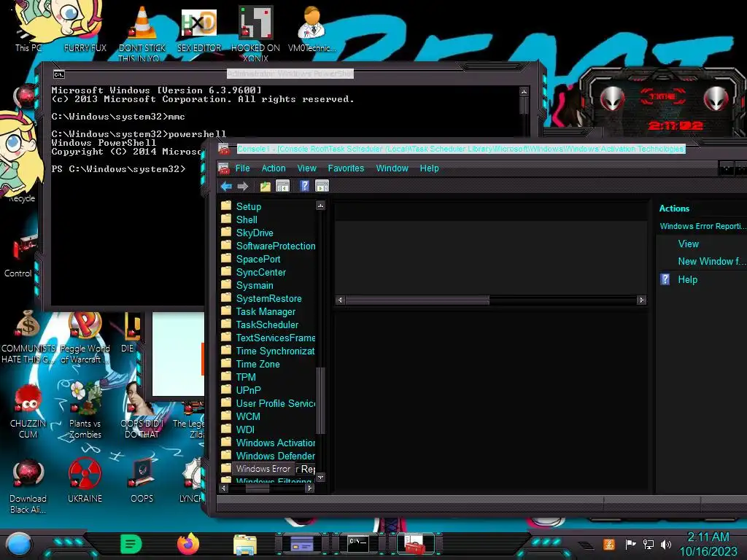Click the blue Help toolbar icon
Image resolution: width=747 pixels, height=560 pixels.
[305, 186]
